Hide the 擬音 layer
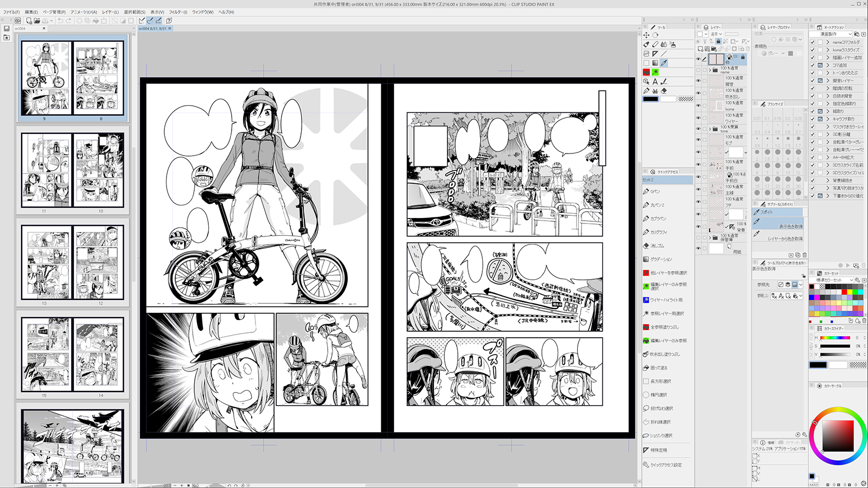This screenshot has height=488, width=868. (x=698, y=81)
